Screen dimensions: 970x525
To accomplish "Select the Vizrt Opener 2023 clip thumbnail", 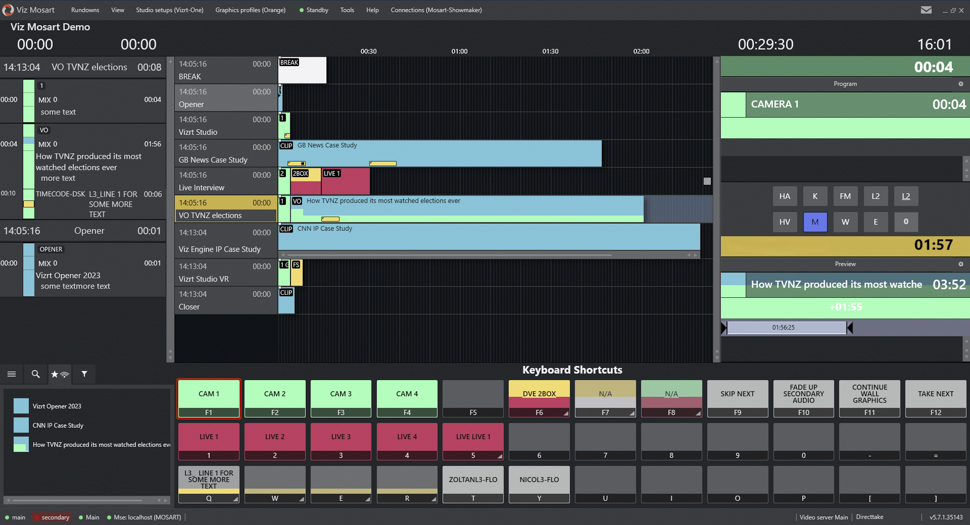I will (21, 406).
